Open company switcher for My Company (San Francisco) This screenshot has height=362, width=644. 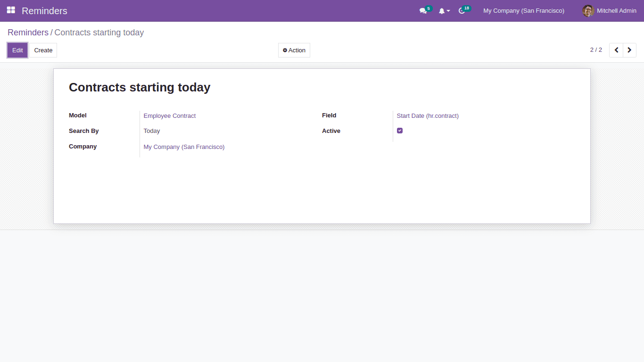coord(523,10)
